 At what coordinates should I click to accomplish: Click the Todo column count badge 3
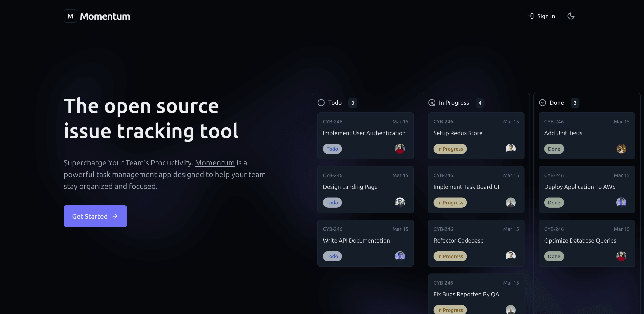[x=353, y=103]
